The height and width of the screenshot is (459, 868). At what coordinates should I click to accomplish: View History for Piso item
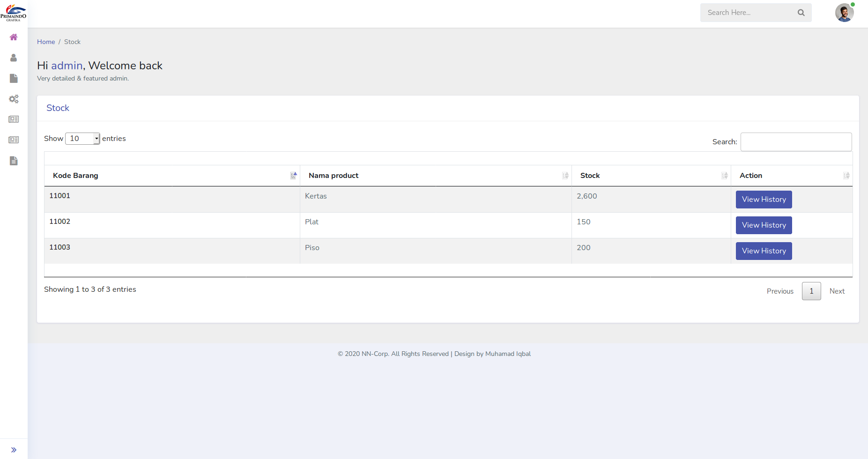tap(764, 251)
